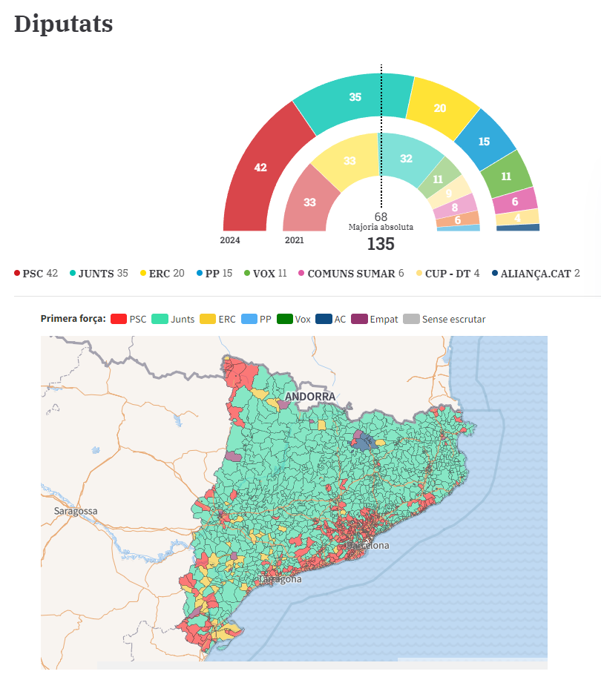Image resolution: width=604 pixels, height=700 pixels.
Task: Click the yellow ERC 20 outer arc segment
Action: point(440,108)
